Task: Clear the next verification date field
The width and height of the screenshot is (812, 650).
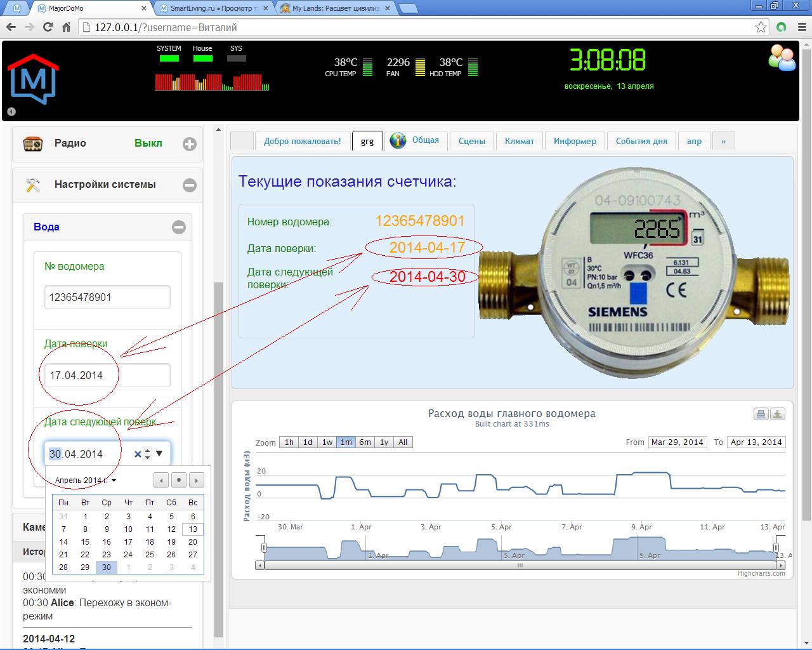Action: tap(138, 454)
